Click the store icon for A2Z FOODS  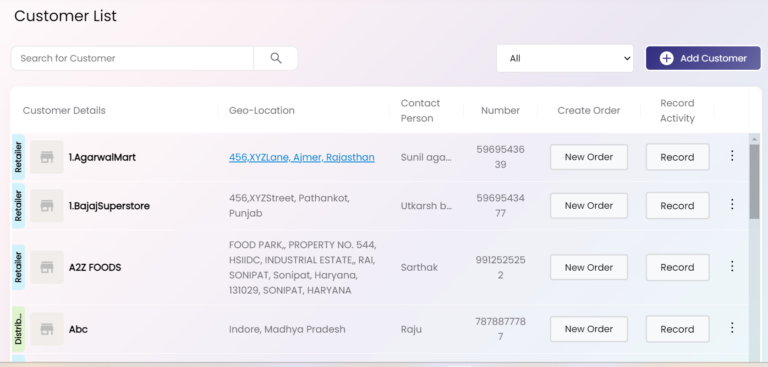47,268
